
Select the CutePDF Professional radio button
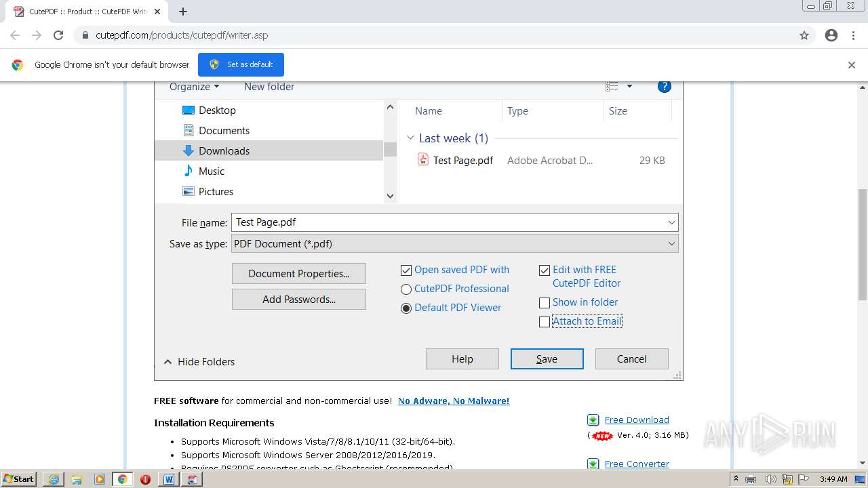click(x=406, y=289)
